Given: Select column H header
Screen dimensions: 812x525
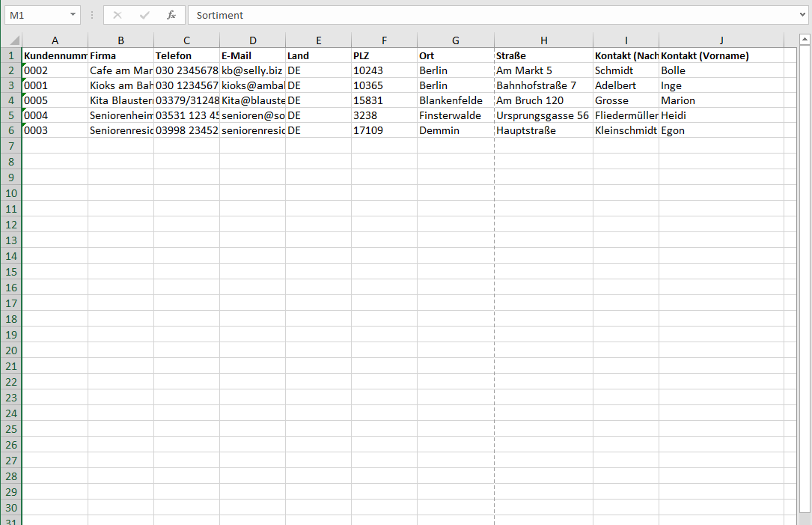Looking at the screenshot, I should click(x=543, y=40).
